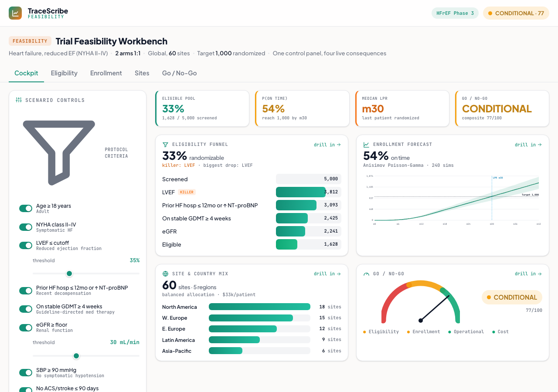The width and height of the screenshot is (558, 392).
Task: Click the Eligible Pool 33% card
Action: (202, 108)
